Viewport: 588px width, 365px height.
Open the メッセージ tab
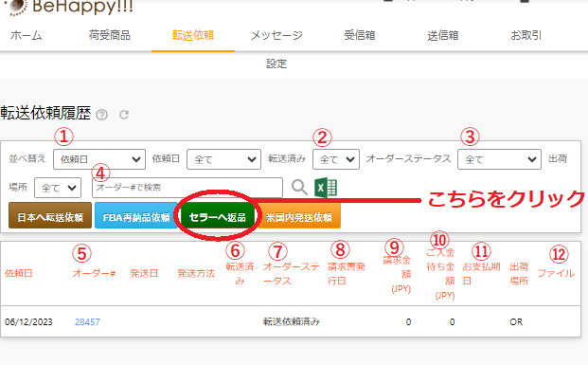click(276, 35)
